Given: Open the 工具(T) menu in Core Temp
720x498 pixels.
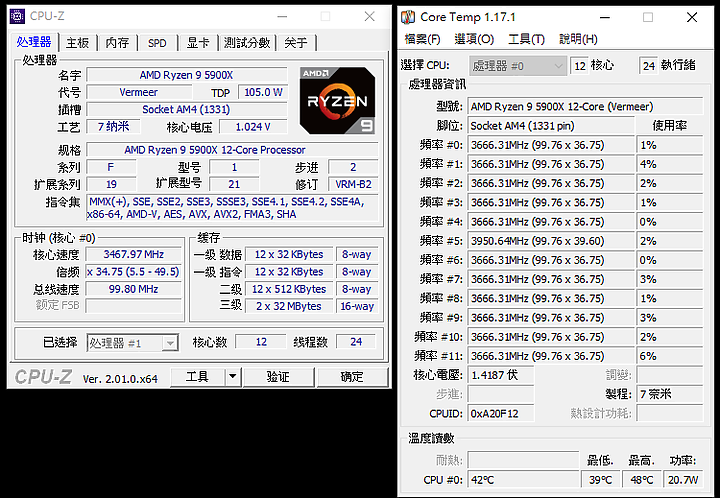Looking at the screenshot, I should (x=526, y=39).
